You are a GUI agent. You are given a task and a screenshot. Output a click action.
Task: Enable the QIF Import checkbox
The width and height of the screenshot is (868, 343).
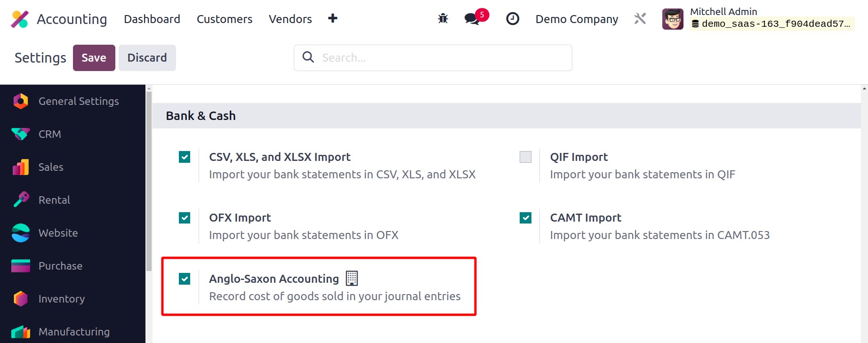525,157
